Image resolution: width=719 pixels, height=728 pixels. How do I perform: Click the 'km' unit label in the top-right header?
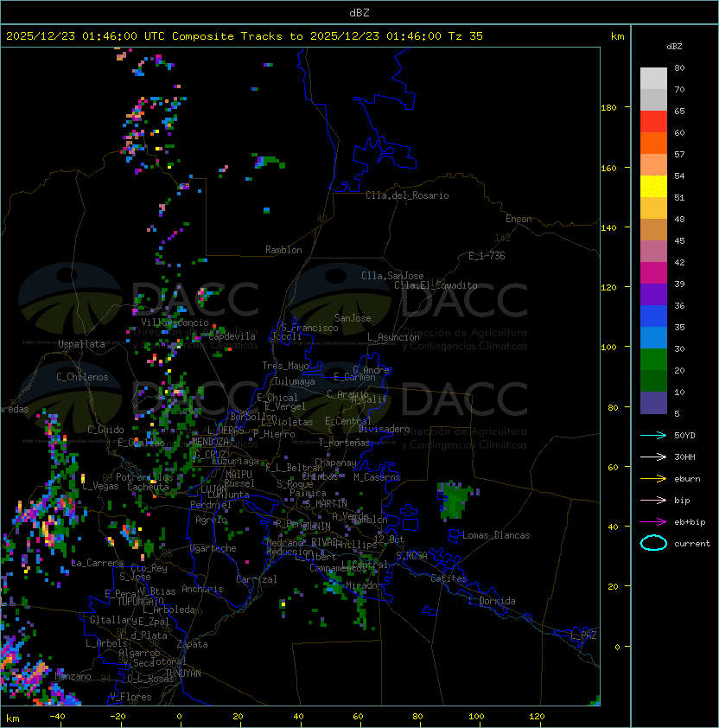617,36
